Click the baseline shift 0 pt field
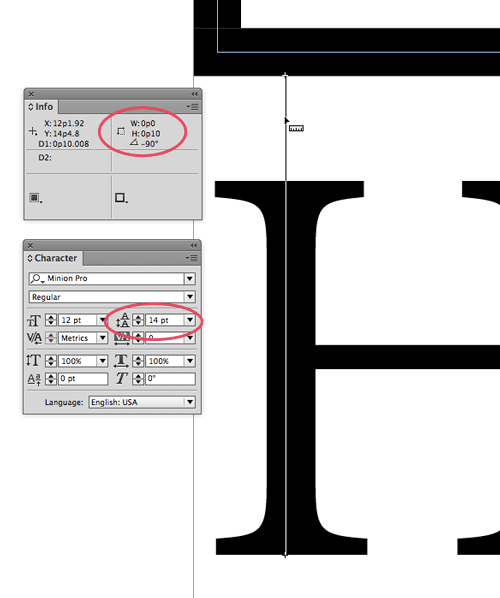The height and width of the screenshot is (598, 500). click(83, 378)
